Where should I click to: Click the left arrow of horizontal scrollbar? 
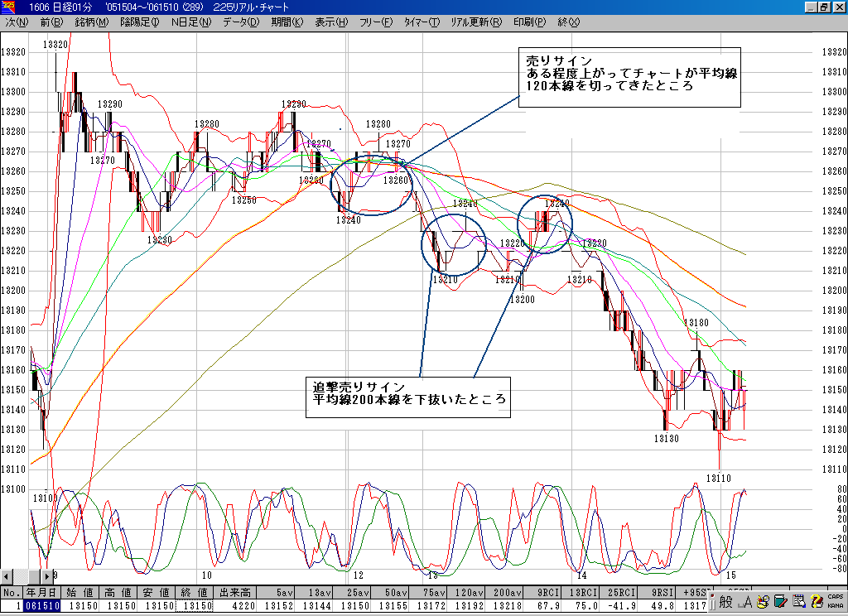pos(7,575)
